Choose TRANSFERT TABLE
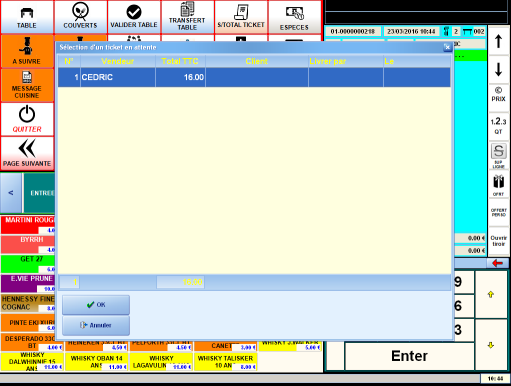511x386 pixels. pos(187,17)
